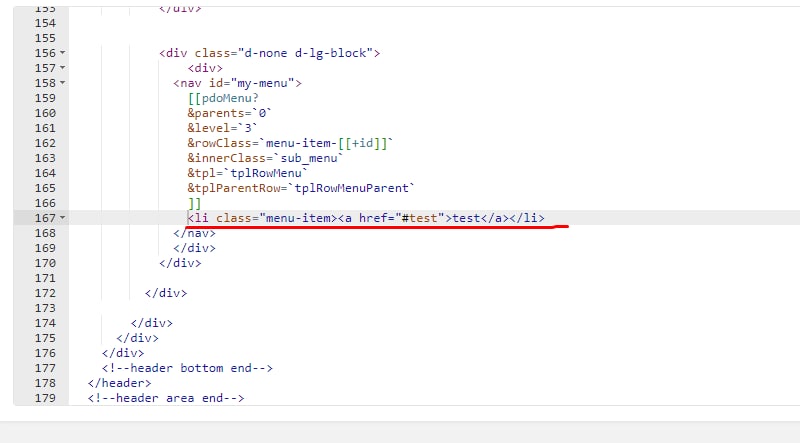Select line number 172 in gutter
This screenshot has height=443, width=800.
click(45, 293)
